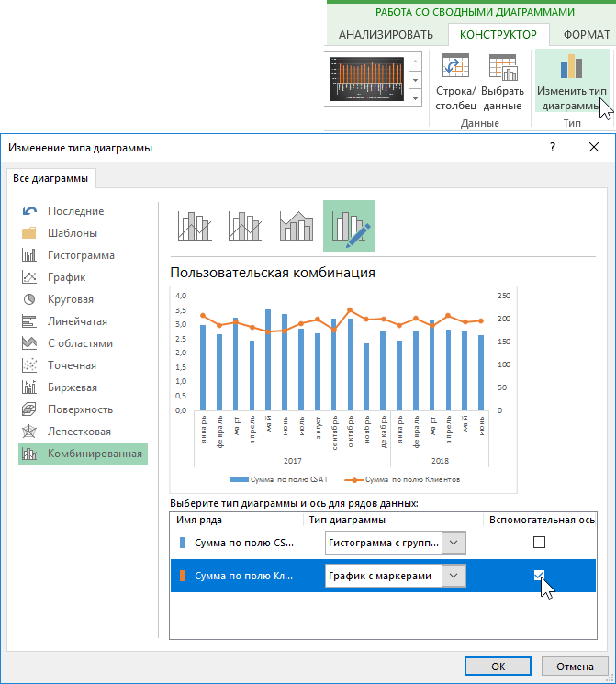Select the stacked area combo subtype icon

(x=297, y=226)
